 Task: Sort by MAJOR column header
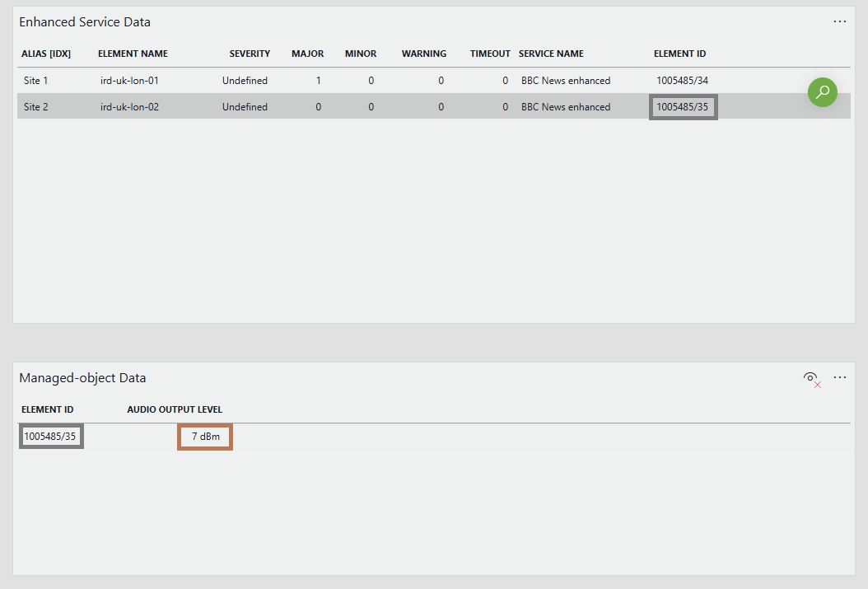(308, 54)
